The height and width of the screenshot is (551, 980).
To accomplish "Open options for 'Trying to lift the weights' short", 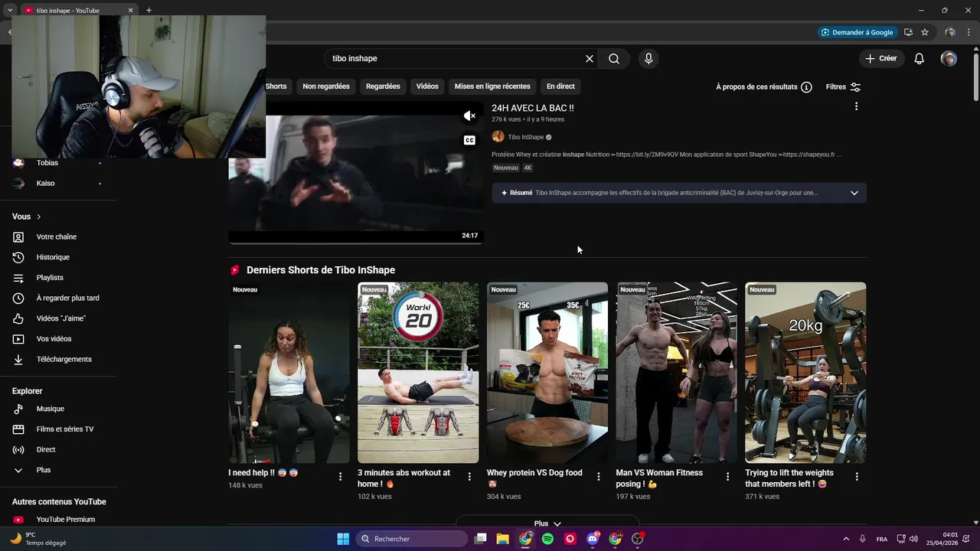I will pos(857,477).
